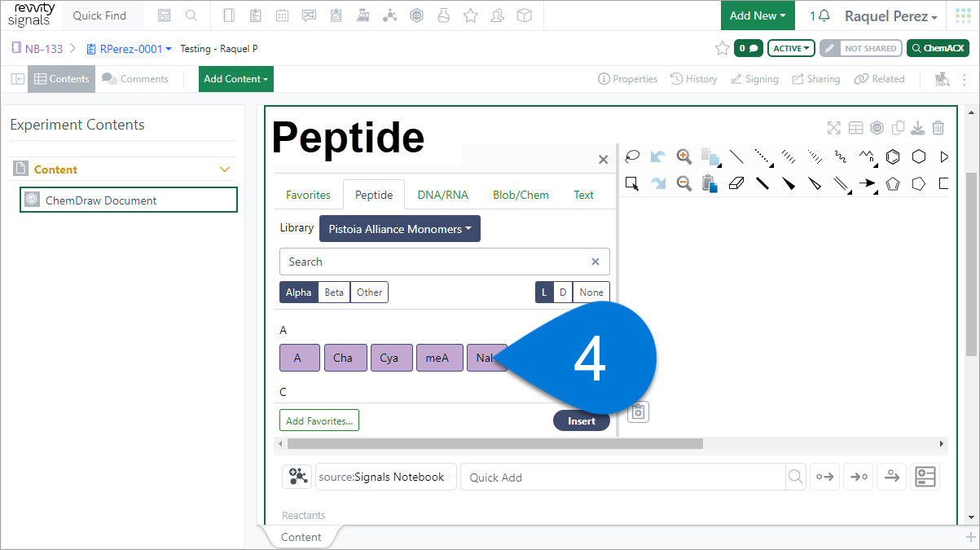Select the None chirality option

591,293
